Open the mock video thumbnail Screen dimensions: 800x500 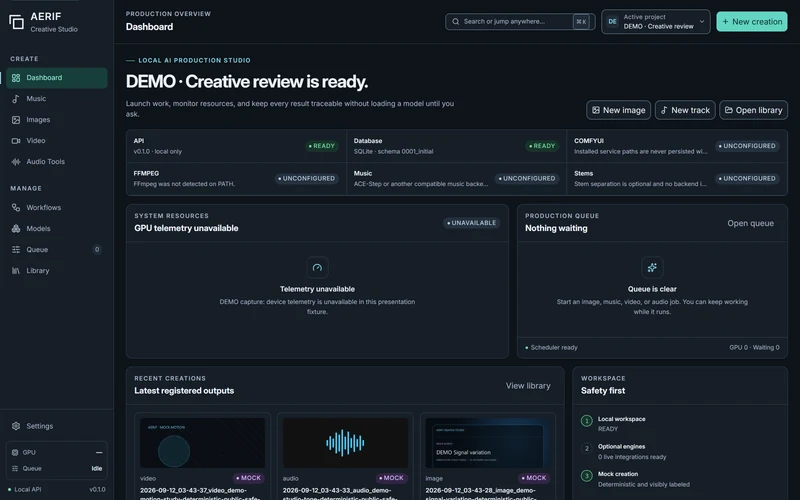point(202,443)
